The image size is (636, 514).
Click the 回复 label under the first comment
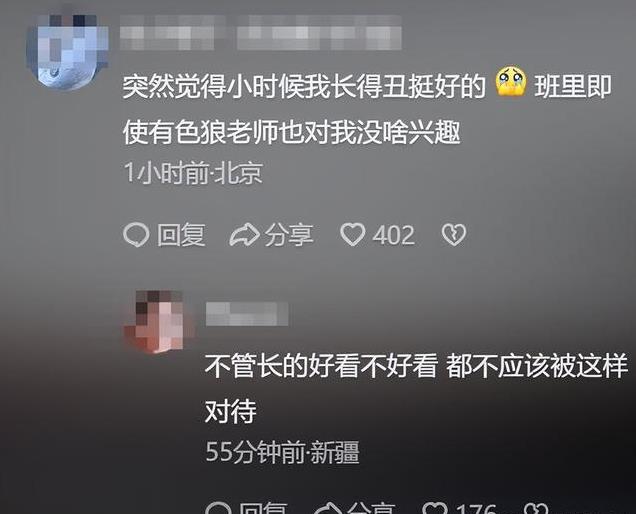(181, 235)
